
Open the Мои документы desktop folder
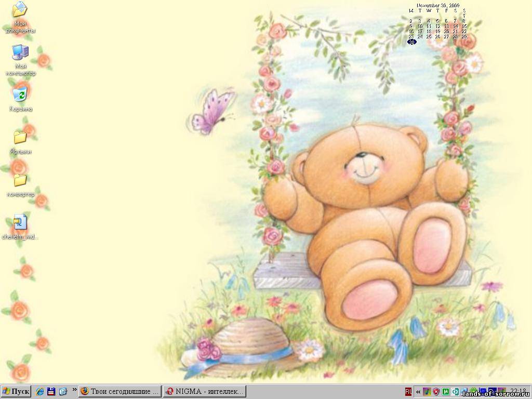pos(20,17)
